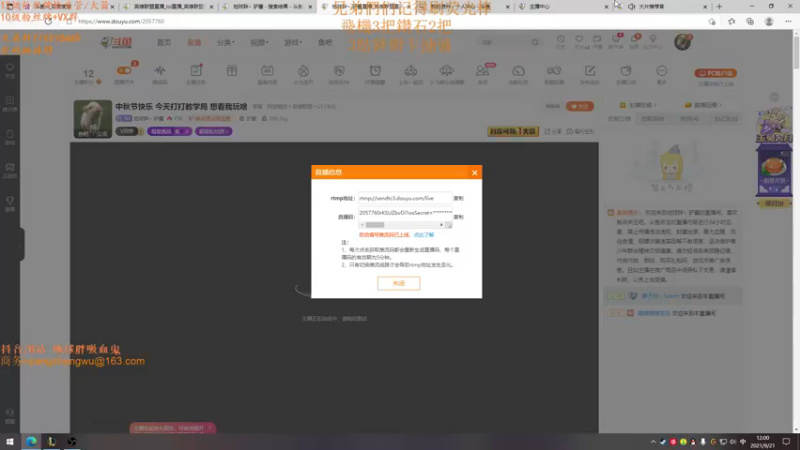Open the AD icon in streamer toolbar
Viewport: 800px width, 450px height.
[267, 71]
